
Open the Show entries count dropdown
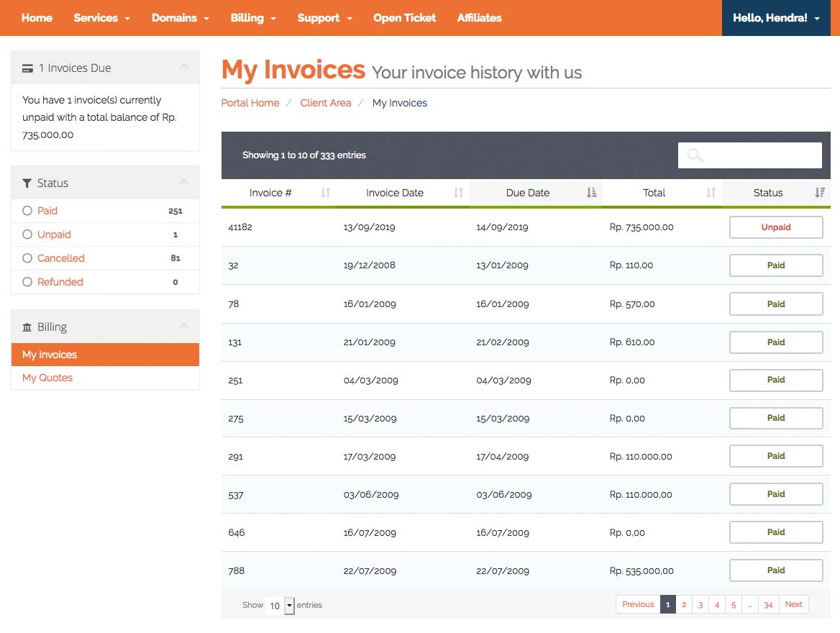click(280, 606)
